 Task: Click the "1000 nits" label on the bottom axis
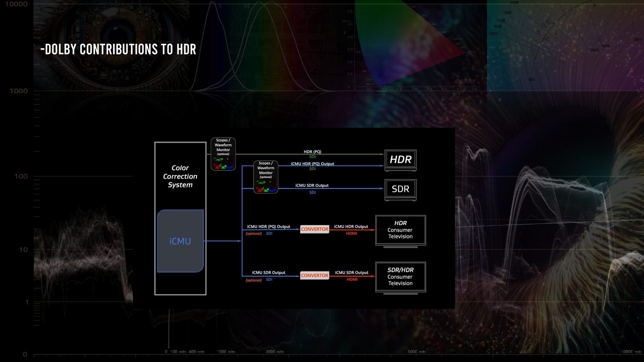pos(226,352)
